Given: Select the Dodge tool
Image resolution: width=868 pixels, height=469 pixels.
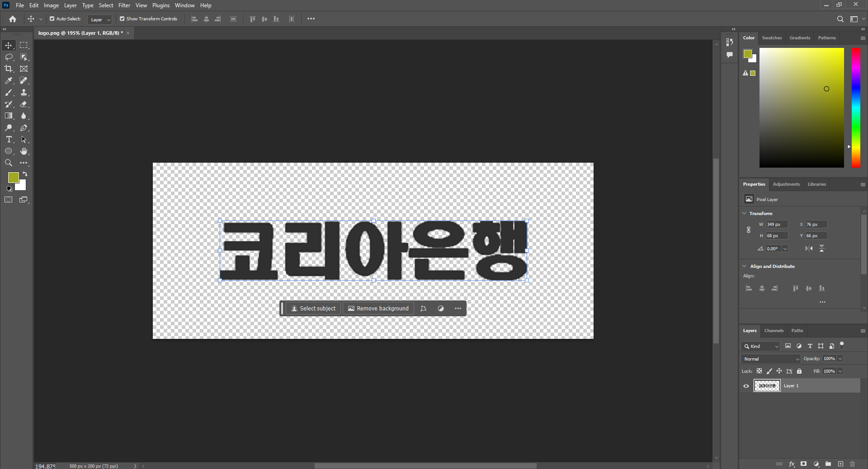Looking at the screenshot, I should 9,128.
